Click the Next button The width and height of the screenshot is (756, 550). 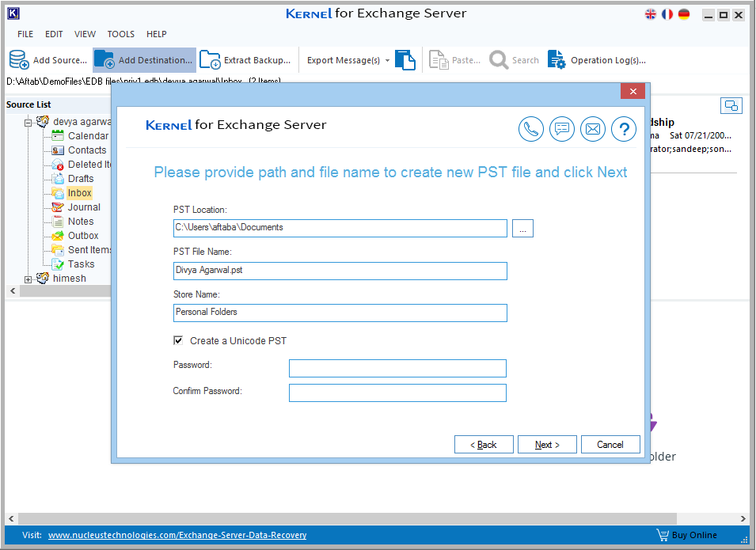[547, 445]
